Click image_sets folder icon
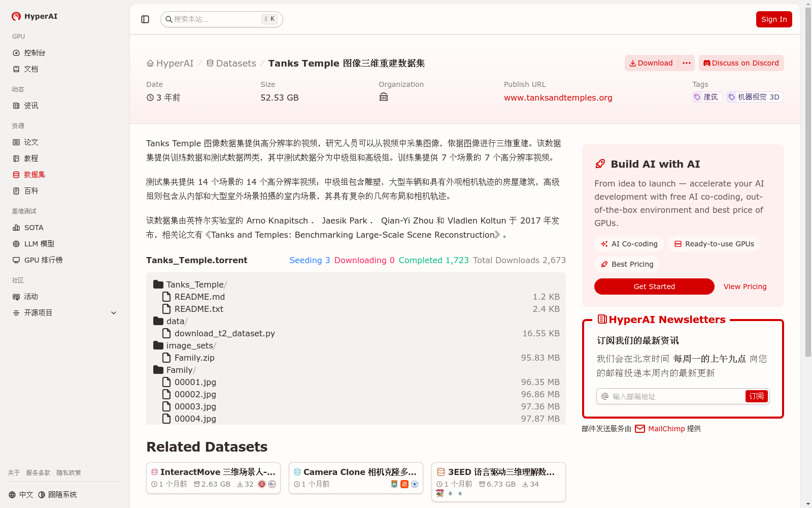Screen dimensions: 812x508 (x=158, y=345)
